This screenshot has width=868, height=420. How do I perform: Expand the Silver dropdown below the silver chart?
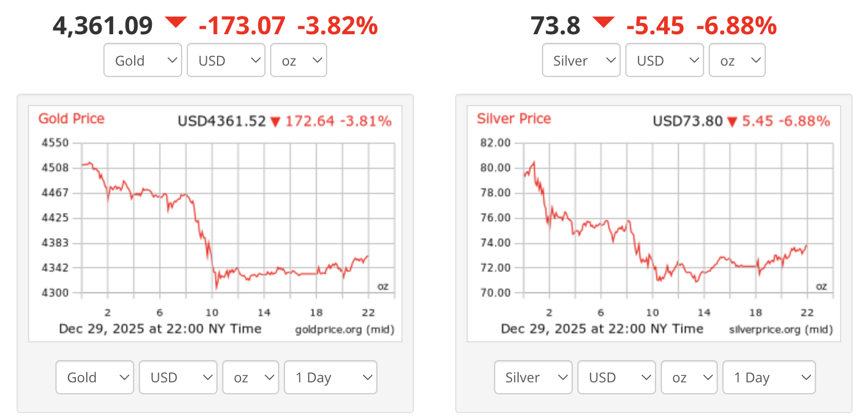click(x=533, y=377)
